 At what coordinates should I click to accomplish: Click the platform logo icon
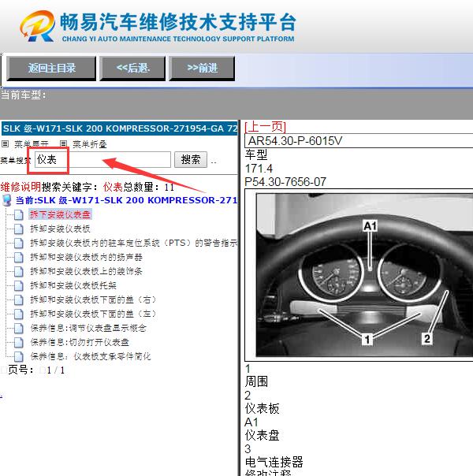point(37,26)
